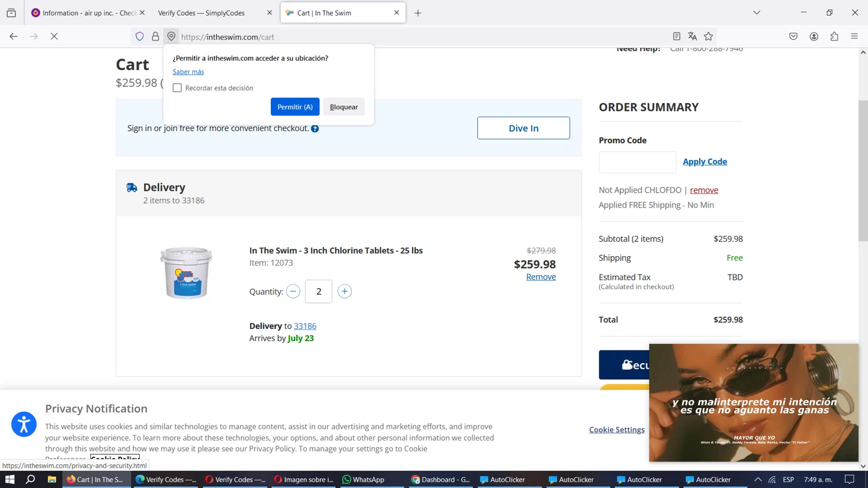Open a new browser tab

[418, 13]
